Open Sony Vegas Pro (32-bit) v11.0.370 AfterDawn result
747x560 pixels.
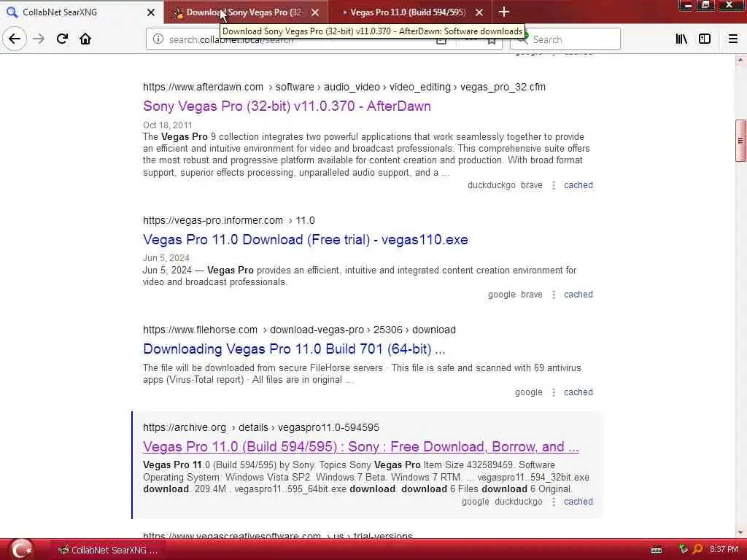tap(287, 106)
